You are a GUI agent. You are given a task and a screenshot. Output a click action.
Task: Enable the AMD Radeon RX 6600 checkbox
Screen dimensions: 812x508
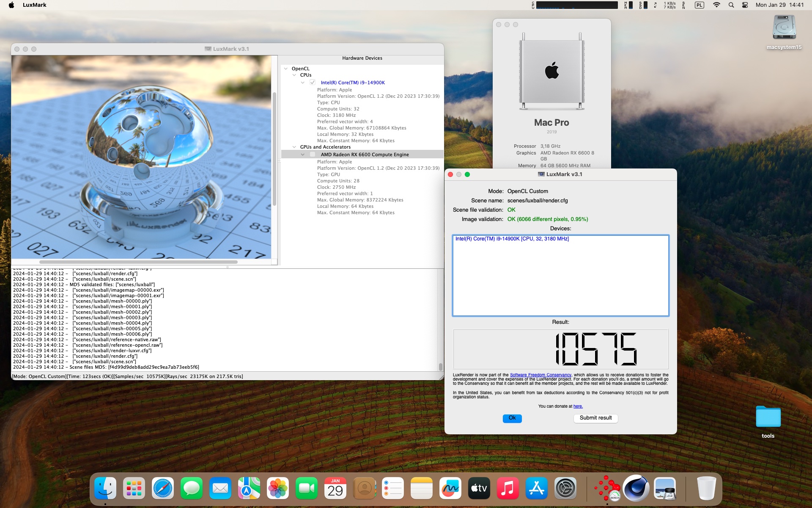click(312, 155)
